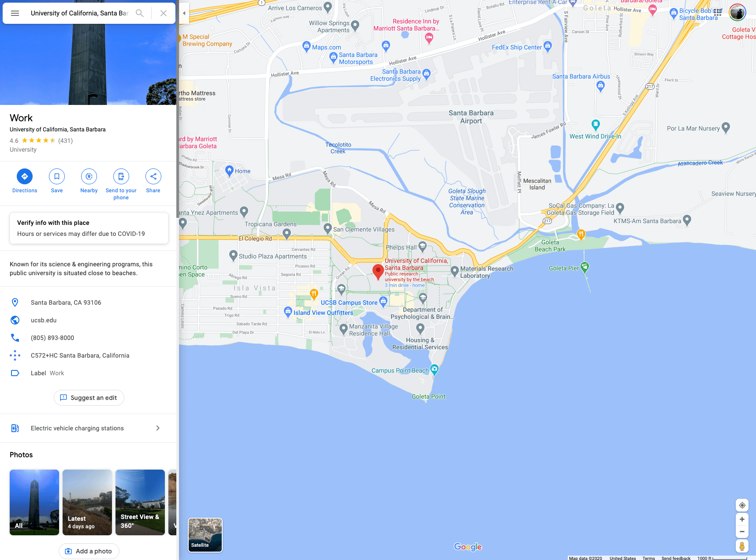Click Suggest an edit button

89,398
